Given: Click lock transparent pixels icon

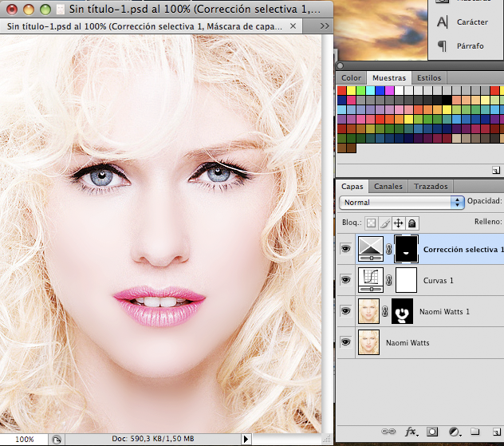Looking at the screenshot, I should [371, 223].
